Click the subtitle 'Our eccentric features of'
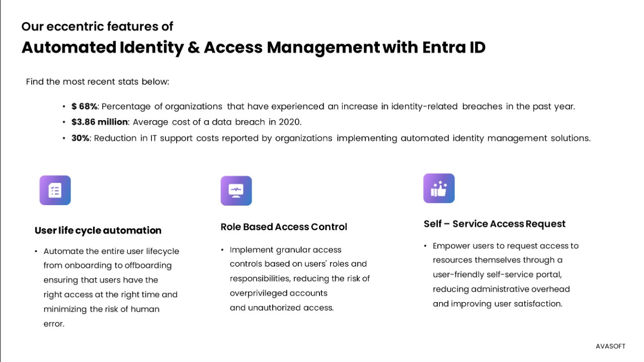 point(97,26)
